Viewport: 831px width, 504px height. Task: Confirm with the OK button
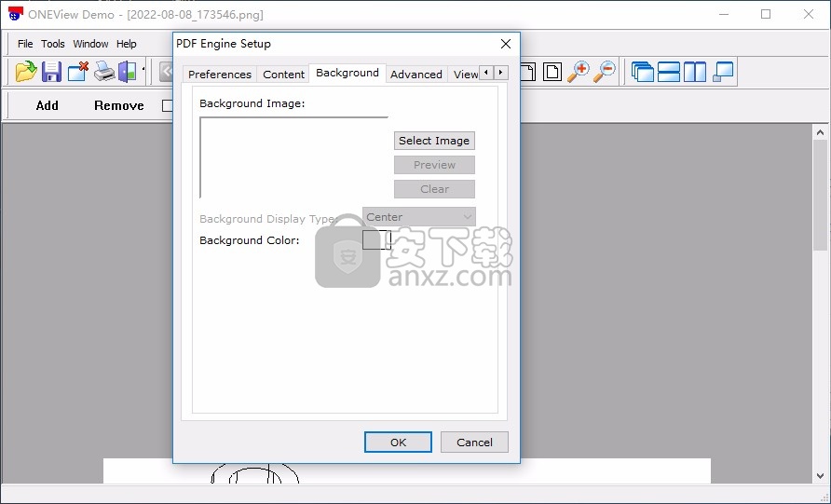(x=398, y=442)
